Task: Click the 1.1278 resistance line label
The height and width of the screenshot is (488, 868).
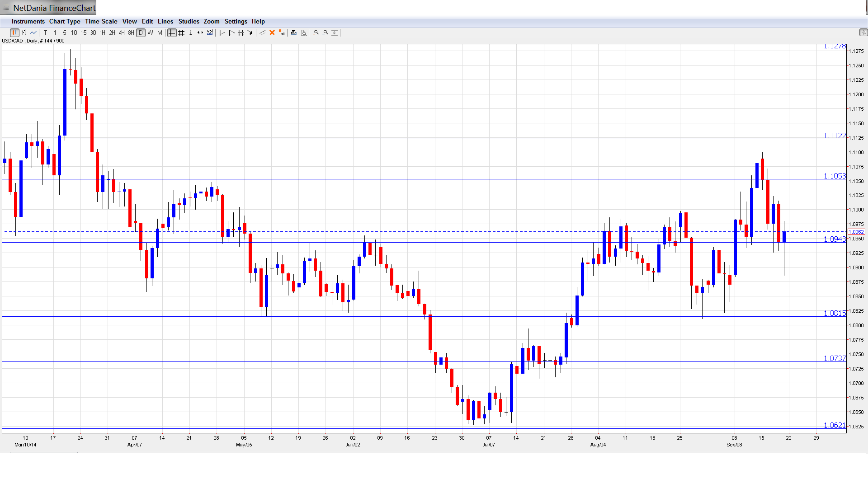Action: [x=834, y=47]
